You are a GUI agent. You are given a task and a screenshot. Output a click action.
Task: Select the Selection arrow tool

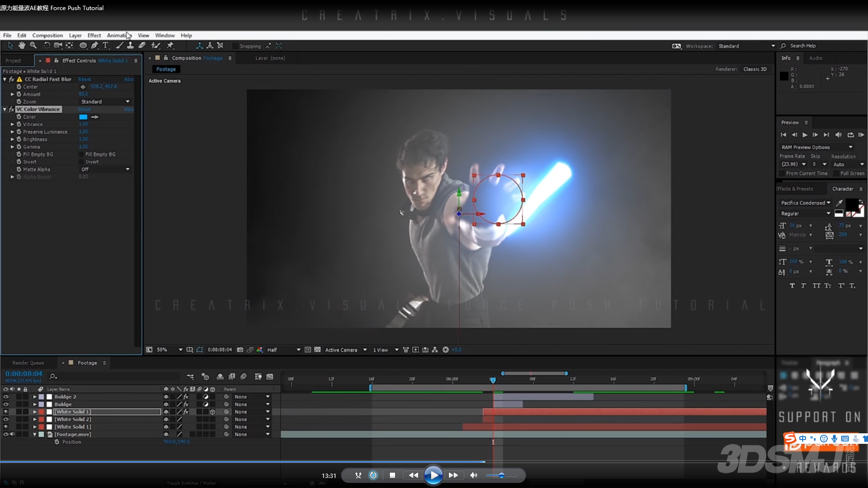10,45
